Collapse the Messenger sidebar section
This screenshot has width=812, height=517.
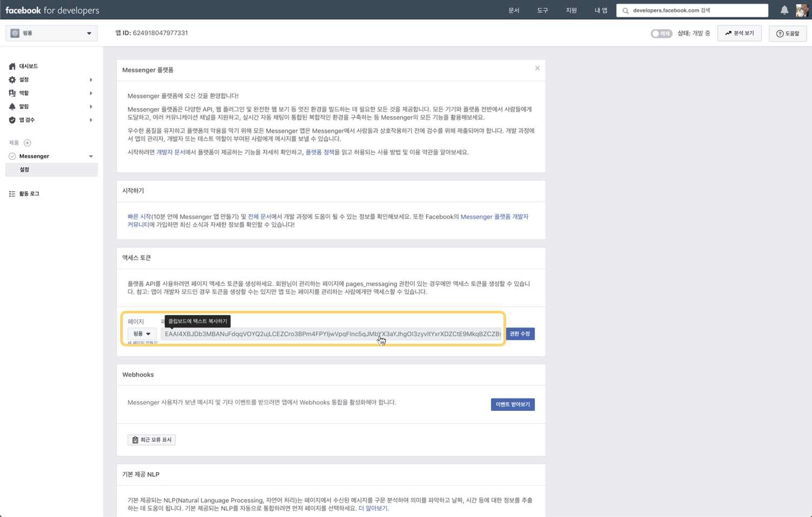pos(91,156)
